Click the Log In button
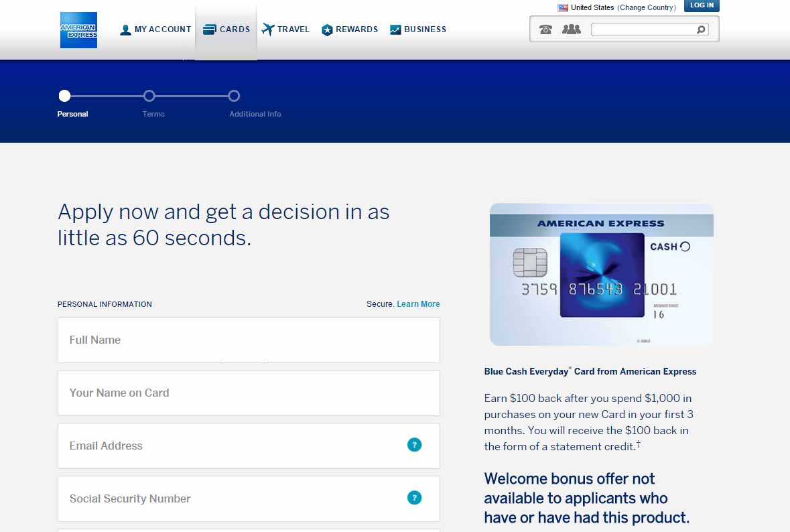The width and height of the screenshot is (790, 532). pos(702,5)
